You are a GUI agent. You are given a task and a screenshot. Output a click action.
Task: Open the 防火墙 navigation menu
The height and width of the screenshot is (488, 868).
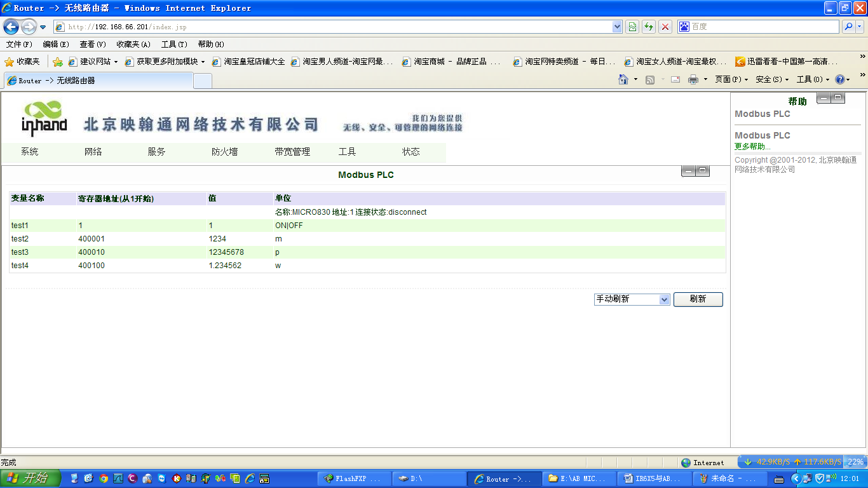click(224, 152)
